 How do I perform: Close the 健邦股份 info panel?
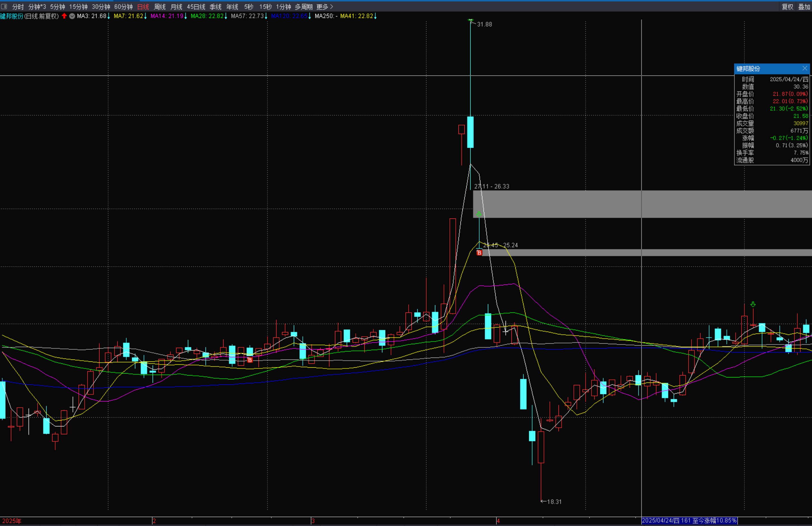point(805,69)
